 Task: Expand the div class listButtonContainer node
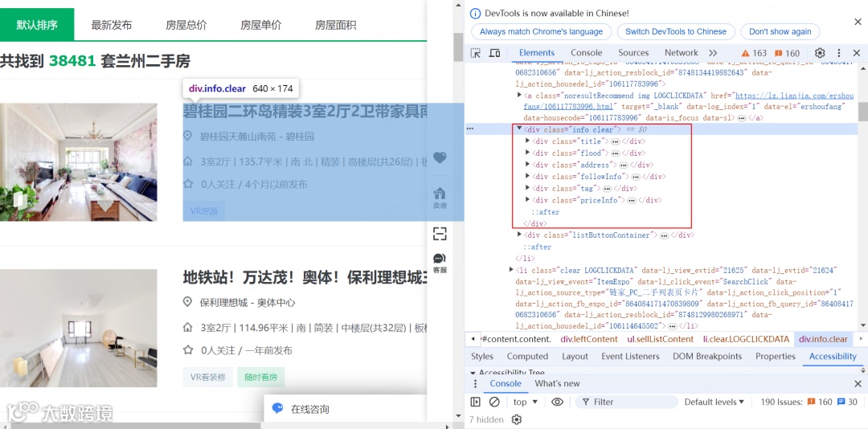(x=519, y=235)
